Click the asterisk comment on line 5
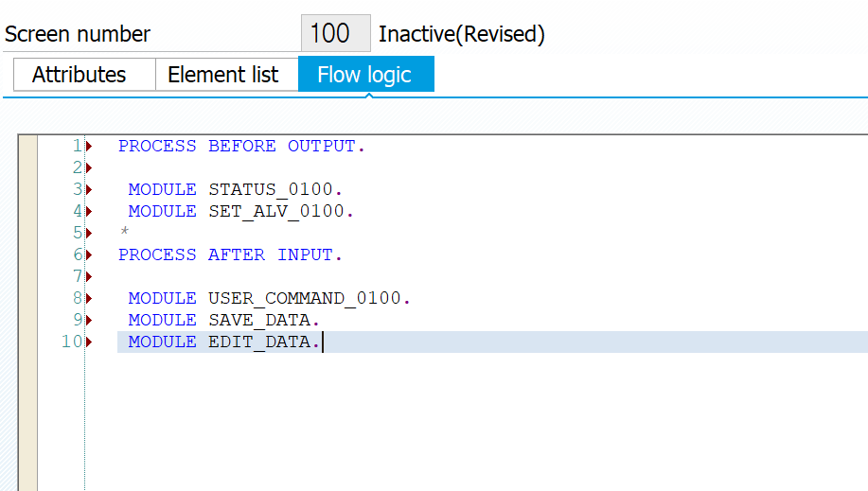The height and width of the screenshot is (491, 868). point(125,232)
